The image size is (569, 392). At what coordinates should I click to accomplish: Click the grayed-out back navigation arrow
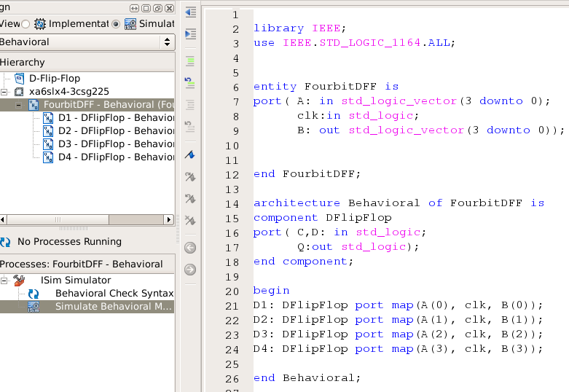(x=190, y=248)
